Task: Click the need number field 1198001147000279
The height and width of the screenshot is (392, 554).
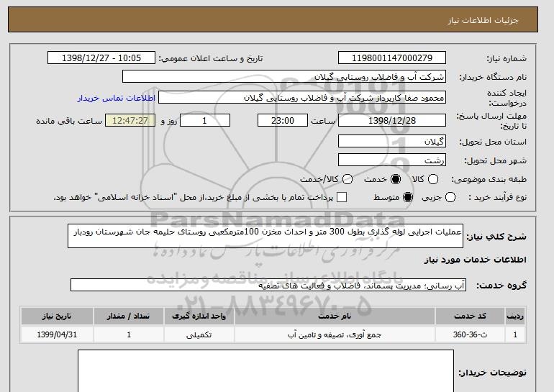Action: [392, 58]
